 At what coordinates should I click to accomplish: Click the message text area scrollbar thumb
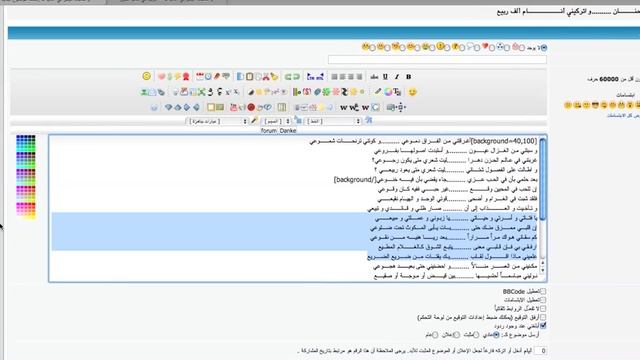click(x=543, y=179)
